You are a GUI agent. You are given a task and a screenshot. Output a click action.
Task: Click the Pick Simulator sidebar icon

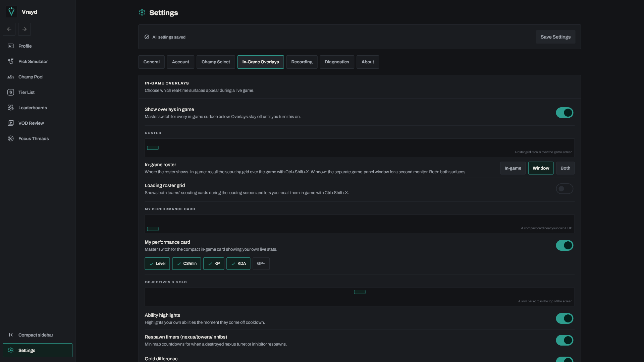[x=11, y=61]
